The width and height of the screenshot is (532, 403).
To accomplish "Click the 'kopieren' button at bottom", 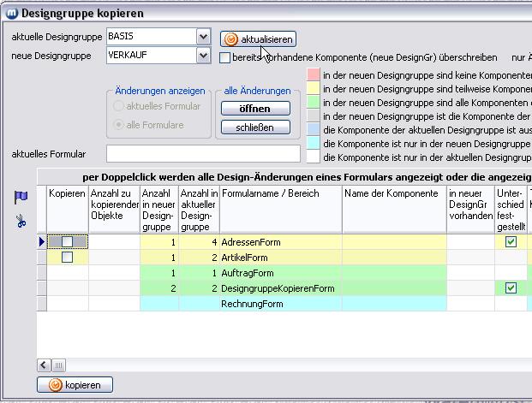I will click(x=75, y=385).
